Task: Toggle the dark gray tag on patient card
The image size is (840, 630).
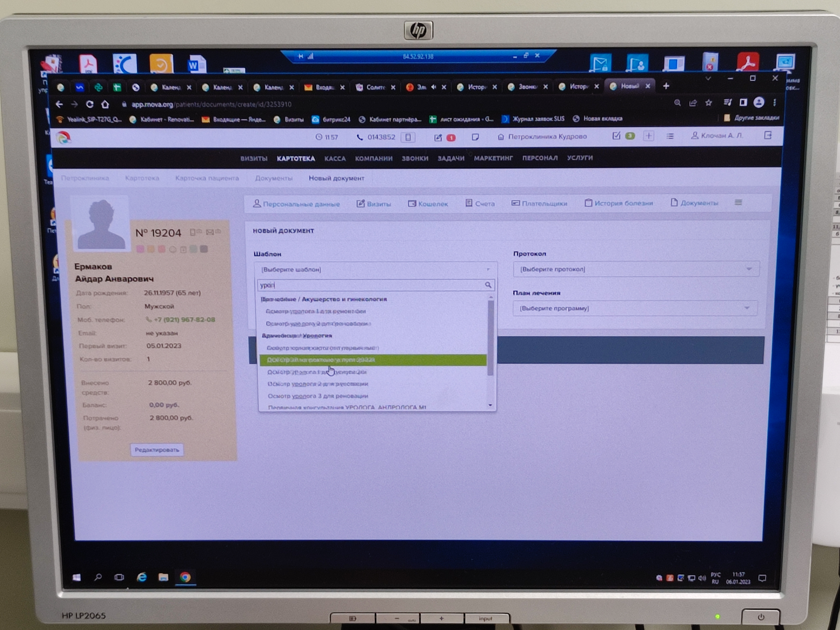Action: click(204, 249)
